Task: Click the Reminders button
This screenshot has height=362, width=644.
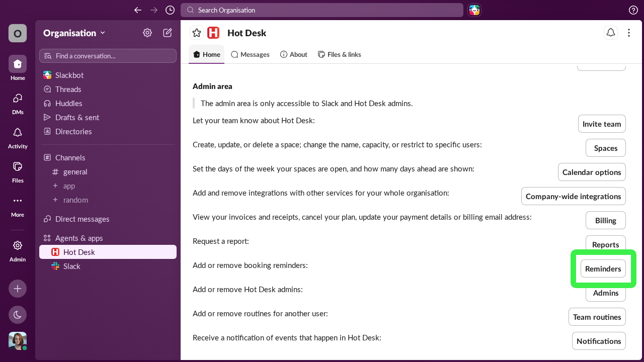Action: click(x=603, y=268)
